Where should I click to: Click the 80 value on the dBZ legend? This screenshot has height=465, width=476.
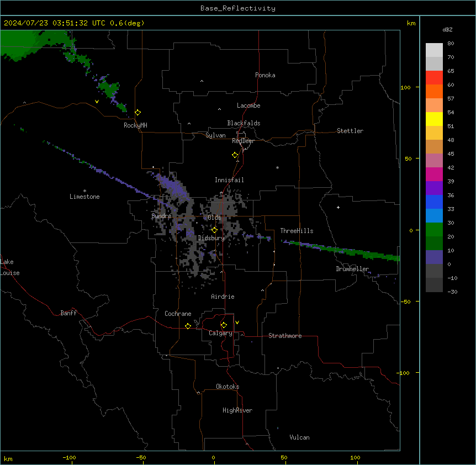[x=451, y=44]
